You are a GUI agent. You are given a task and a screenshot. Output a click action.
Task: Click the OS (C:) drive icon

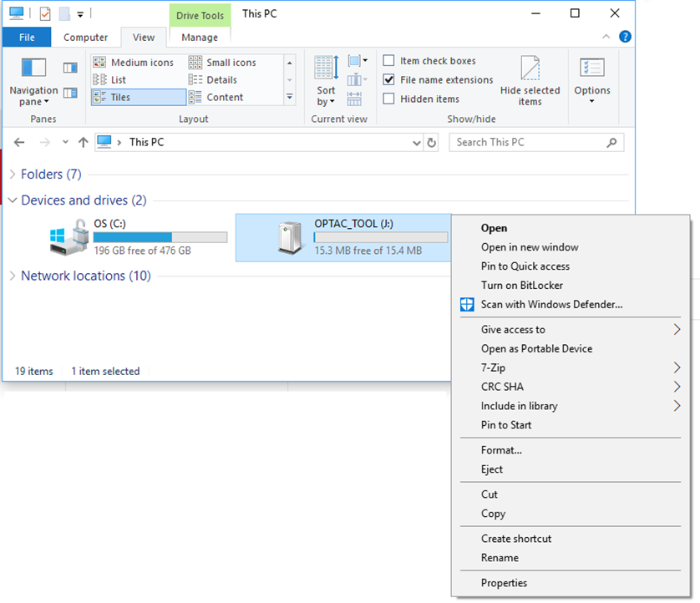tap(68, 237)
